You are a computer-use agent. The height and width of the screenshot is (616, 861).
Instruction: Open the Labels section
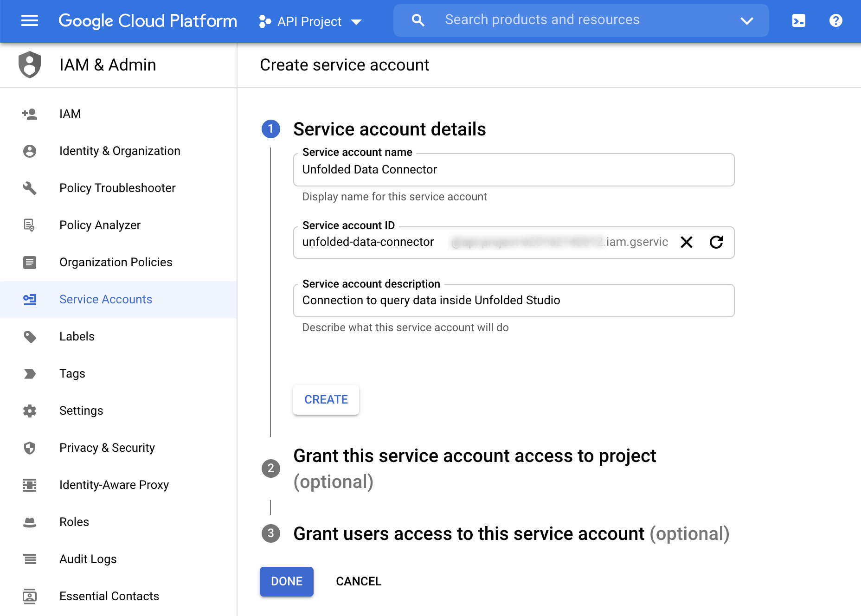[x=118, y=336]
